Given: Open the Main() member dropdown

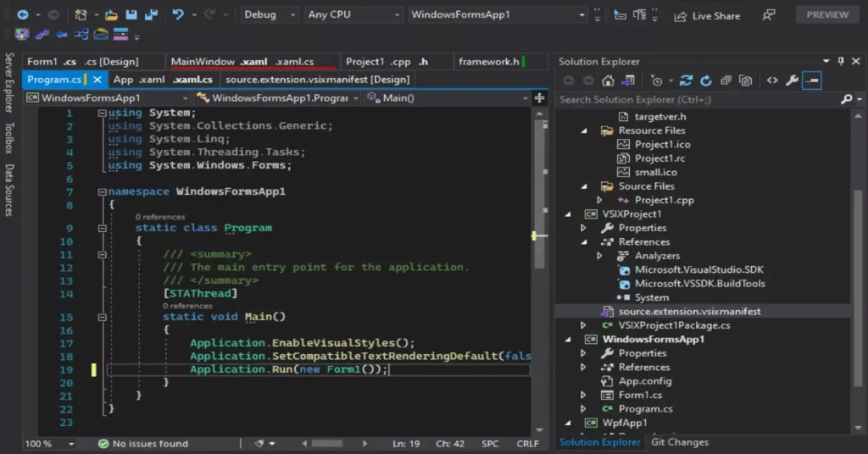Looking at the screenshot, I should 448,98.
